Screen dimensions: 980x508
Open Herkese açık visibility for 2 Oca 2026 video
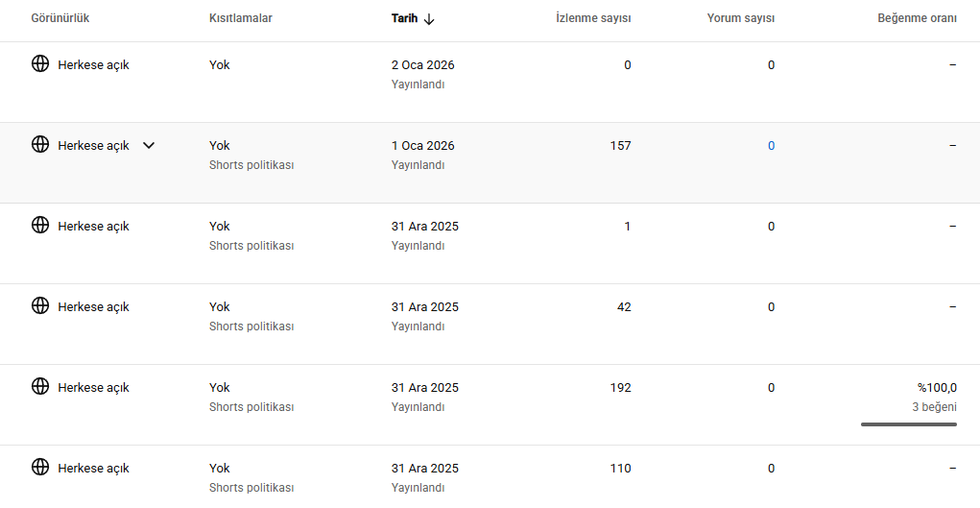[93, 65]
